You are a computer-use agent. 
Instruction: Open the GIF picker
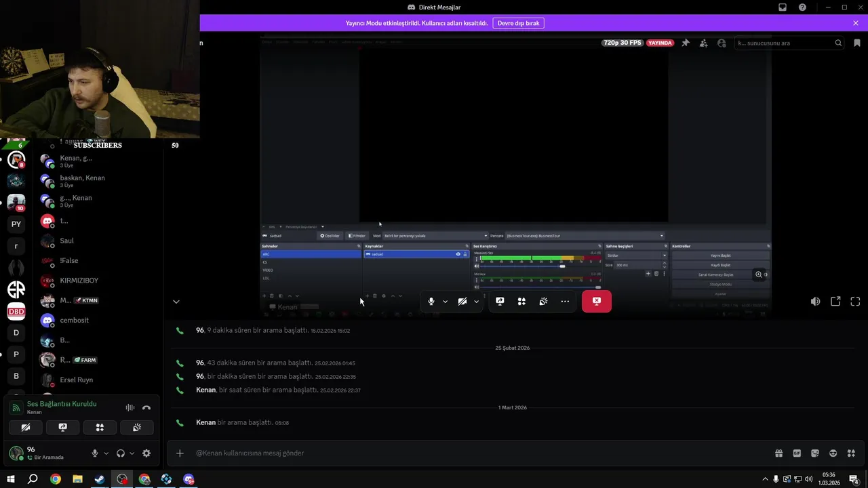(797, 453)
